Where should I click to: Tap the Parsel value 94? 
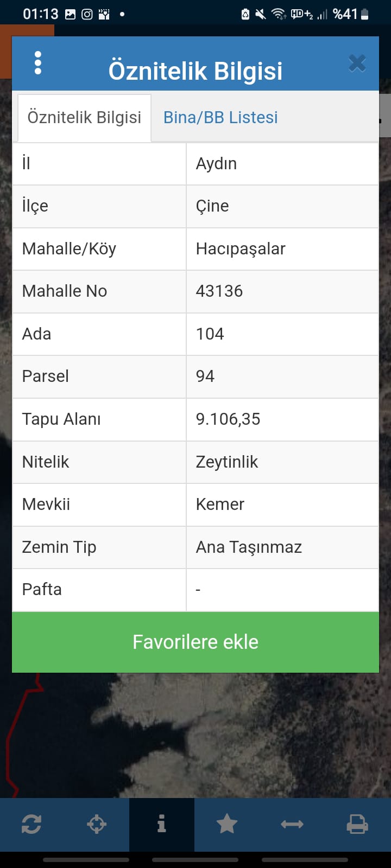click(x=205, y=376)
